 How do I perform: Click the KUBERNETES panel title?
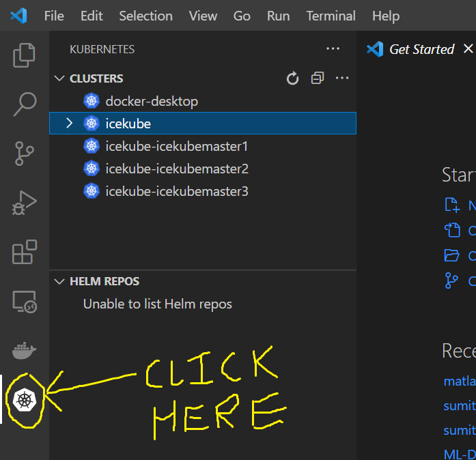pyautogui.click(x=102, y=49)
